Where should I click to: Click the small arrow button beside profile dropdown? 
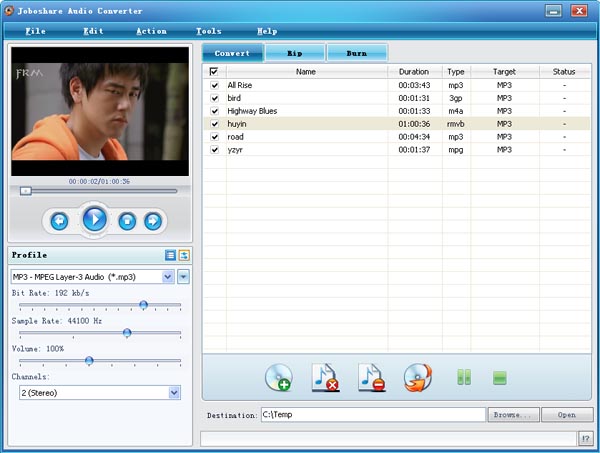[184, 277]
